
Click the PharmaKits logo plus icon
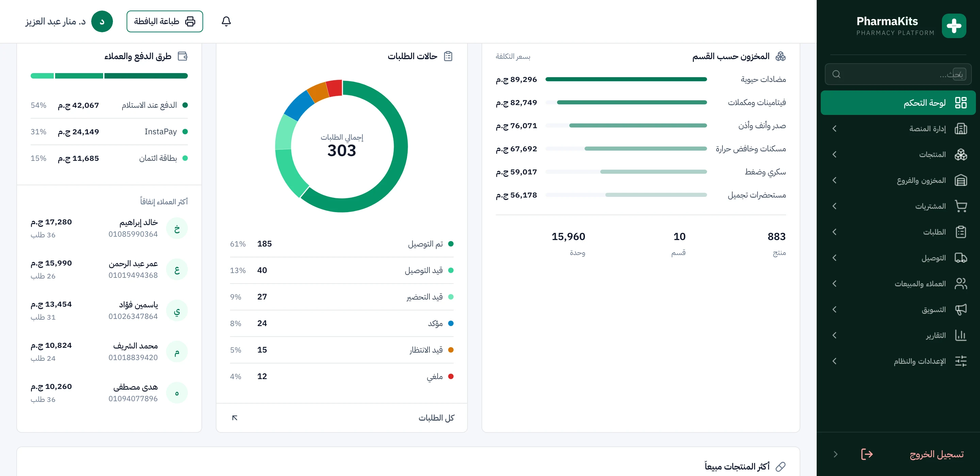click(954, 26)
